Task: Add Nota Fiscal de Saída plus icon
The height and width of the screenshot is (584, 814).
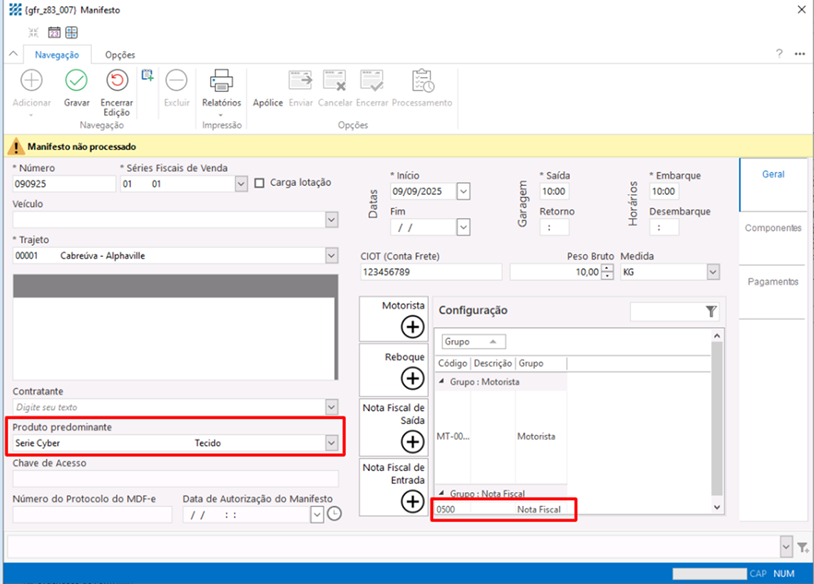Action: (x=412, y=441)
